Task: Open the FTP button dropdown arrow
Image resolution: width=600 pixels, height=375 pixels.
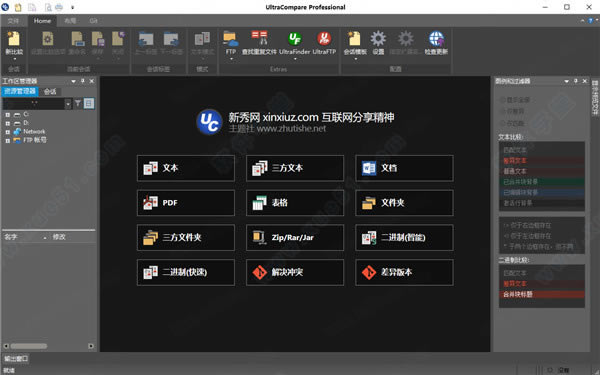Action: [231, 59]
